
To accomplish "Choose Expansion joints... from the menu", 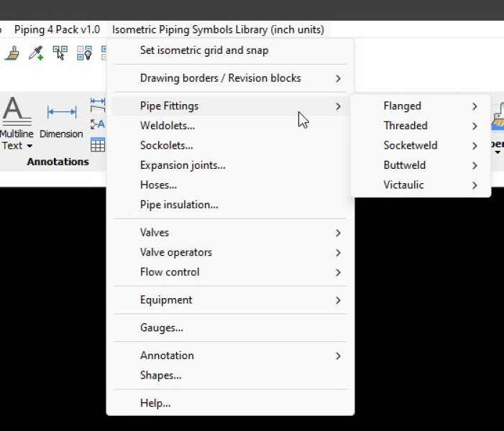I will 230,165.
